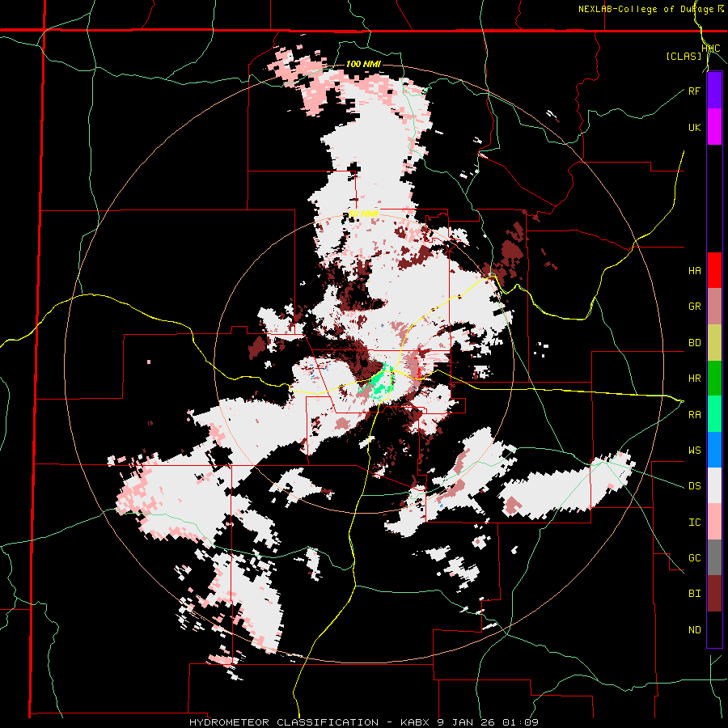Click the BD yellow legend swatch
728x728 pixels.
714,343
